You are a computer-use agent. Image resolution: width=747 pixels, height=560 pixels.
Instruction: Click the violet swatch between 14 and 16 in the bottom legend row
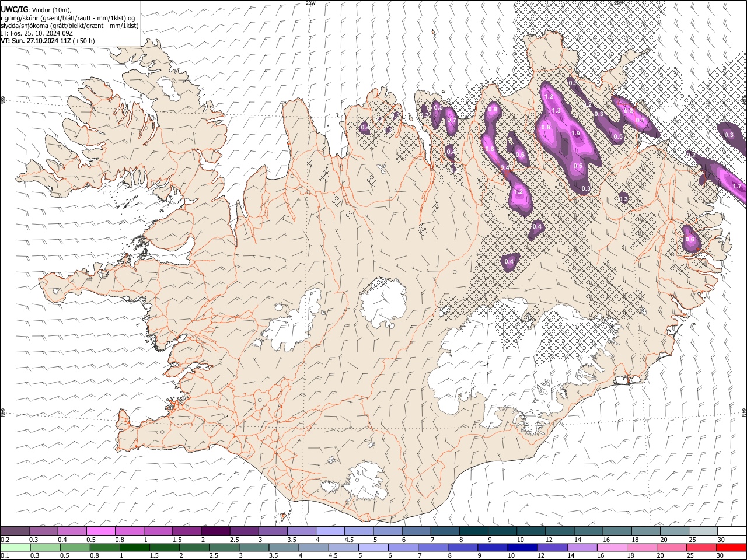point(582,547)
